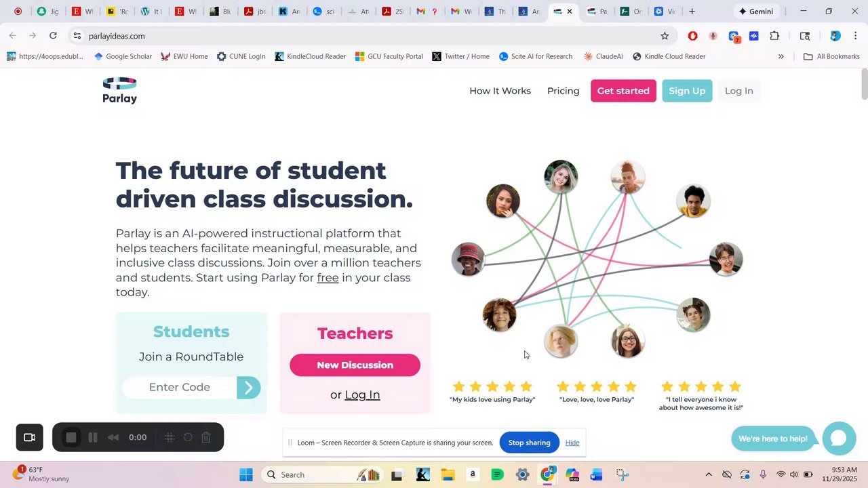Viewport: 868px width, 488px height.
Task: Submit the RoundTable code arrow button
Action: click(248, 387)
